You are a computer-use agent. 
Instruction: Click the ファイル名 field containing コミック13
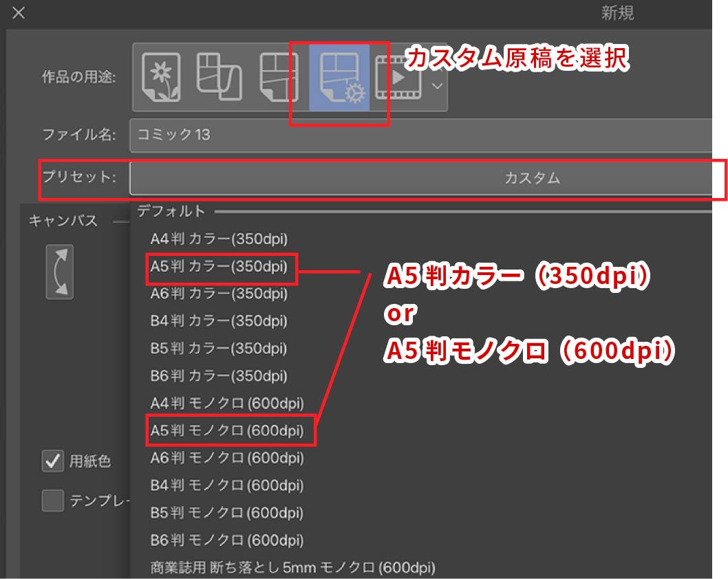[x=420, y=135]
